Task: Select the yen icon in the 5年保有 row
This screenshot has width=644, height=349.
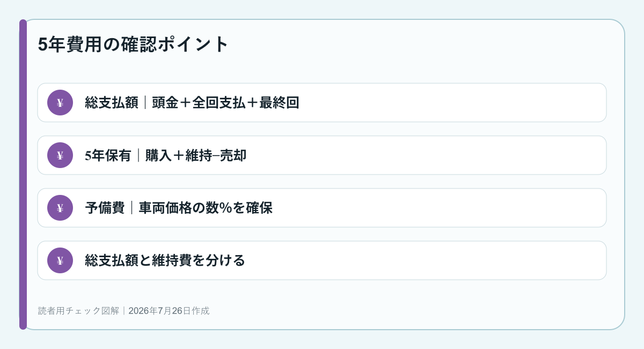Action: pos(60,155)
